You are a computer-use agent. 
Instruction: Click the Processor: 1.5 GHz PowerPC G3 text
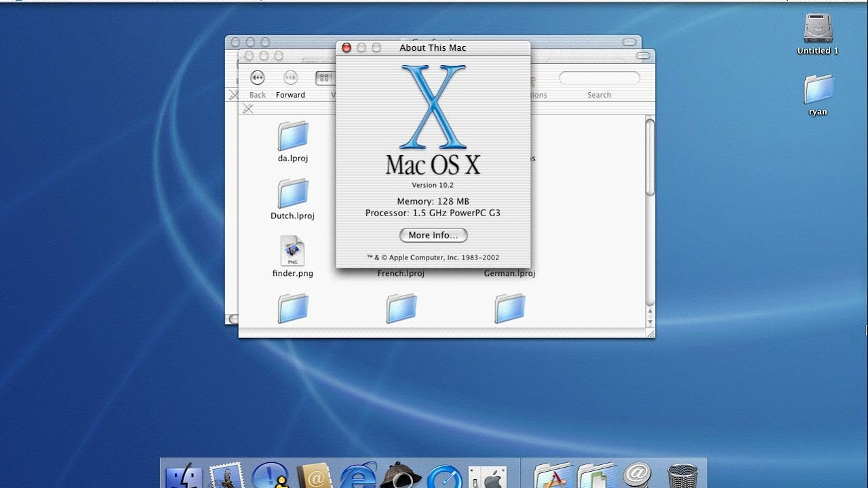click(433, 213)
